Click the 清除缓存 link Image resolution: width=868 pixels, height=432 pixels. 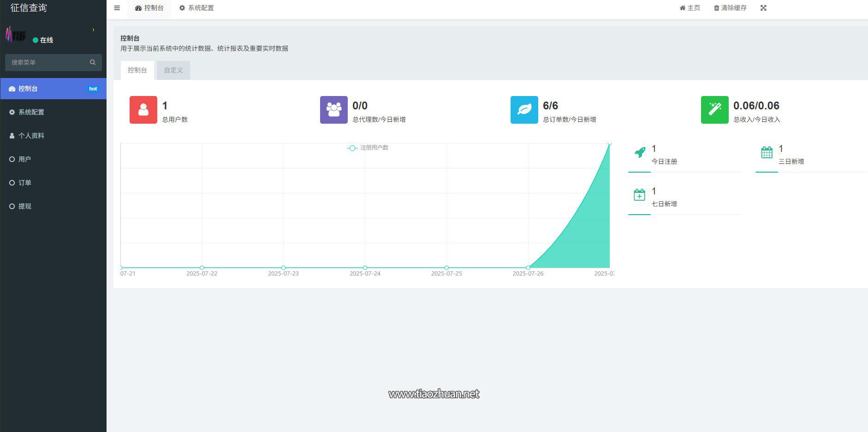point(730,8)
